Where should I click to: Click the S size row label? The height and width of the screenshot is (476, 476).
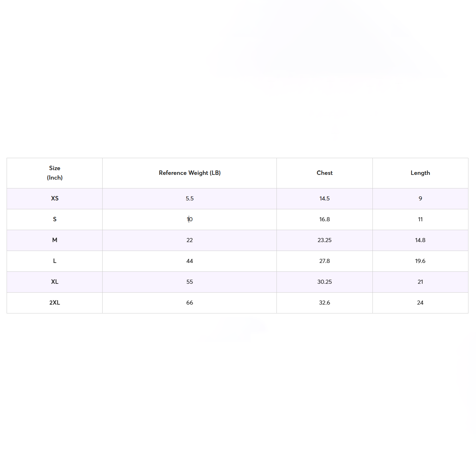55,219
